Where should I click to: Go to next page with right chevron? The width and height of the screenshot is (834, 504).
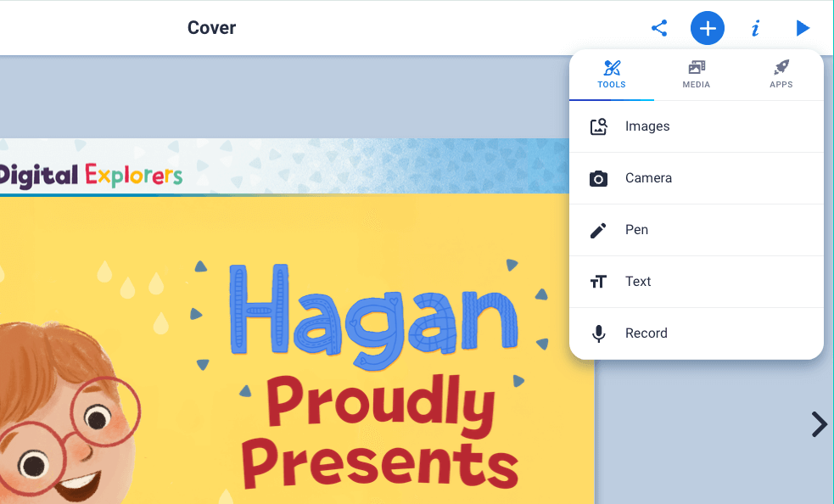[819, 424]
